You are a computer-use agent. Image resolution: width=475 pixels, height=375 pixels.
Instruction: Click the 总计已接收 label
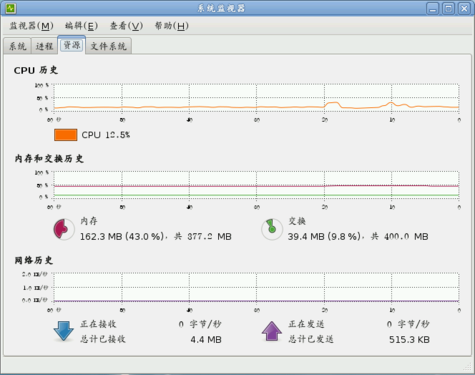[x=103, y=339]
